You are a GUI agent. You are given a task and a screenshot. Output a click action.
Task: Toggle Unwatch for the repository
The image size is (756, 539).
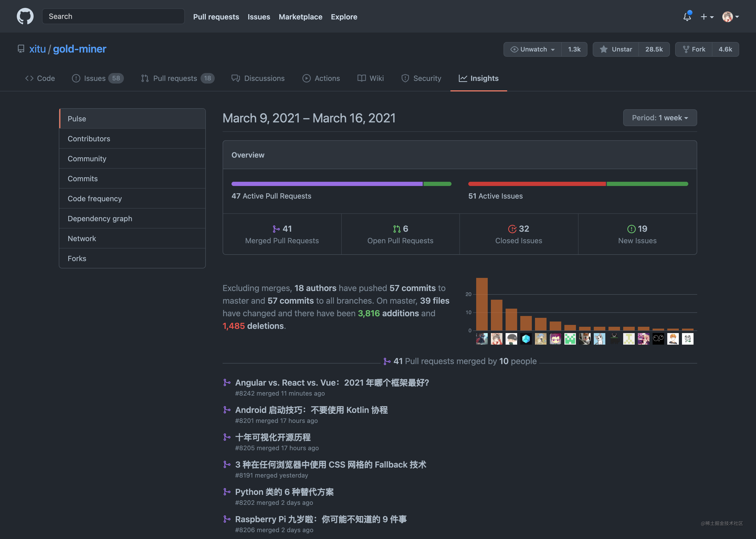533,49
